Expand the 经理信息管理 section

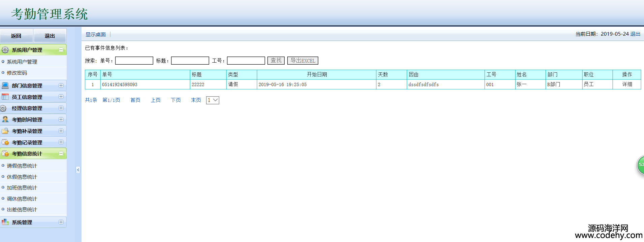(x=61, y=108)
